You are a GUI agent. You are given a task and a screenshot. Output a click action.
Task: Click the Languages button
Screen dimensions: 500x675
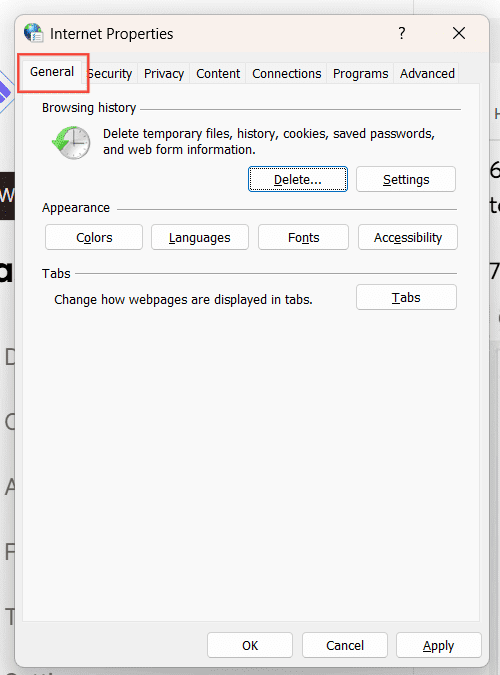tap(200, 237)
